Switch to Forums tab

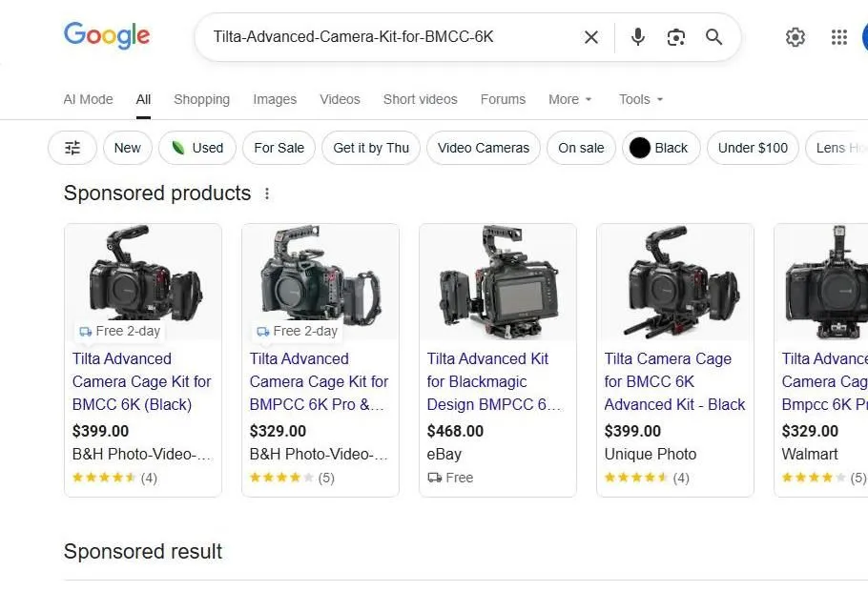503,99
